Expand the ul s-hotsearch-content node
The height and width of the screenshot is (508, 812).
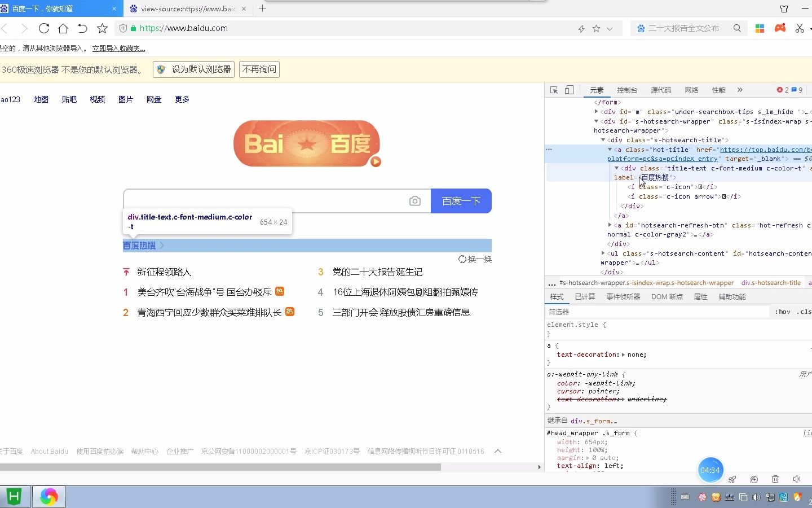tap(603, 253)
